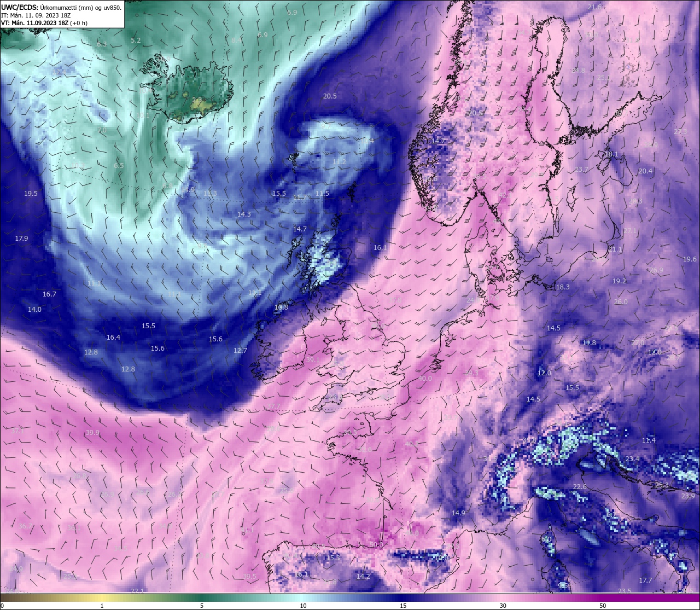Select the 20.4 map value
700x610 pixels.
tap(645, 171)
